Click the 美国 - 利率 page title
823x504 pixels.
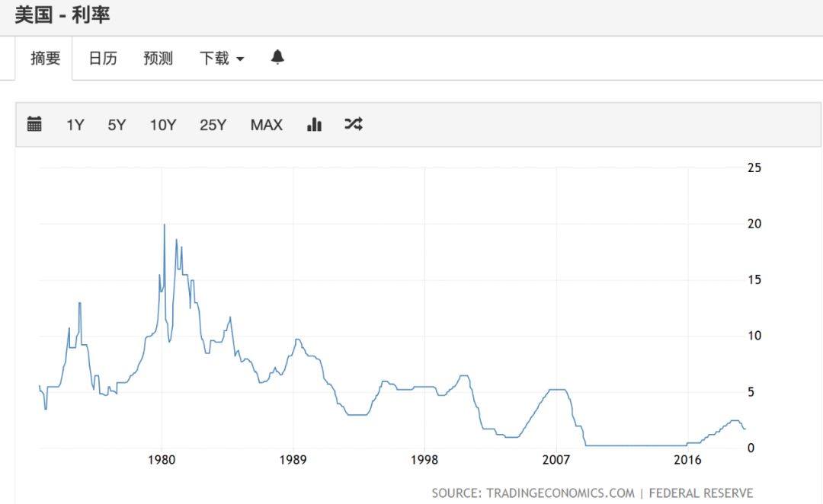tap(62, 14)
